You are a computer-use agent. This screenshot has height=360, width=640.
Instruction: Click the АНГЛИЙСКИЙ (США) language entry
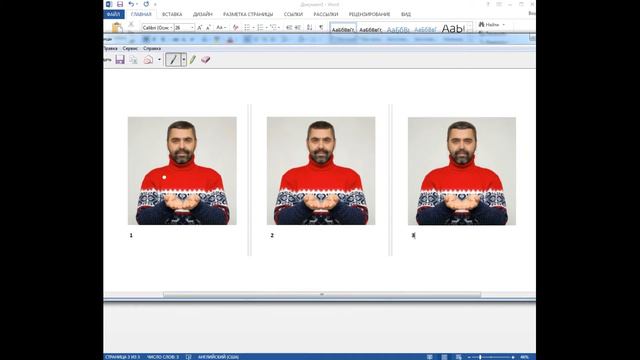tap(218, 357)
